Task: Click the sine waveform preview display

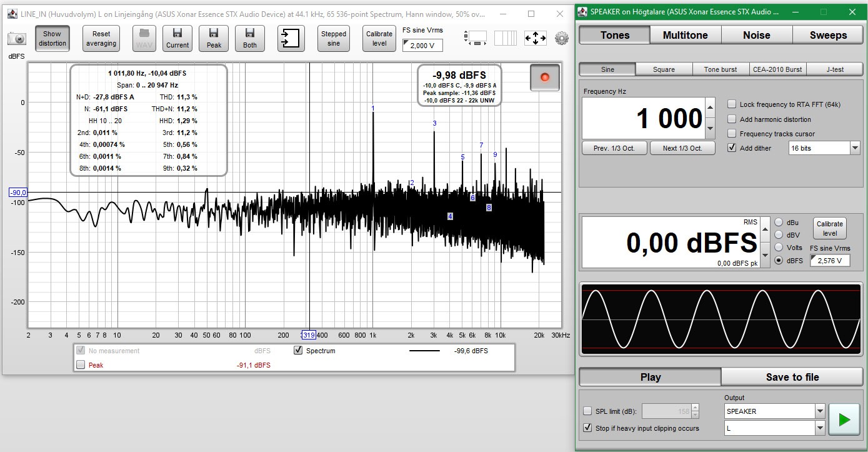Action: (x=721, y=319)
